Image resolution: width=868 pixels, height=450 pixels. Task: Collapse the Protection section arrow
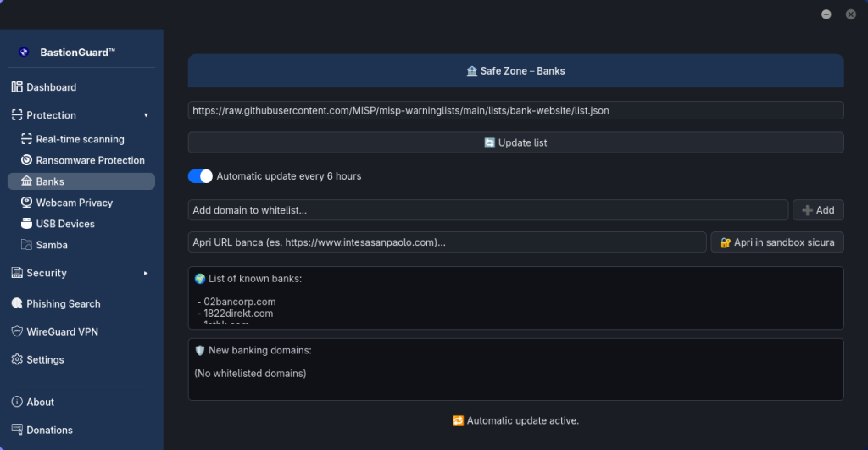click(x=146, y=115)
